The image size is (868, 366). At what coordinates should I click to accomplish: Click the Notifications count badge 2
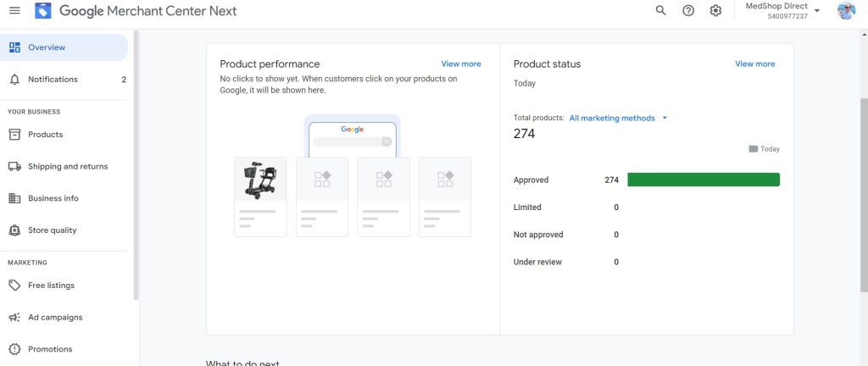click(x=124, y=80)
